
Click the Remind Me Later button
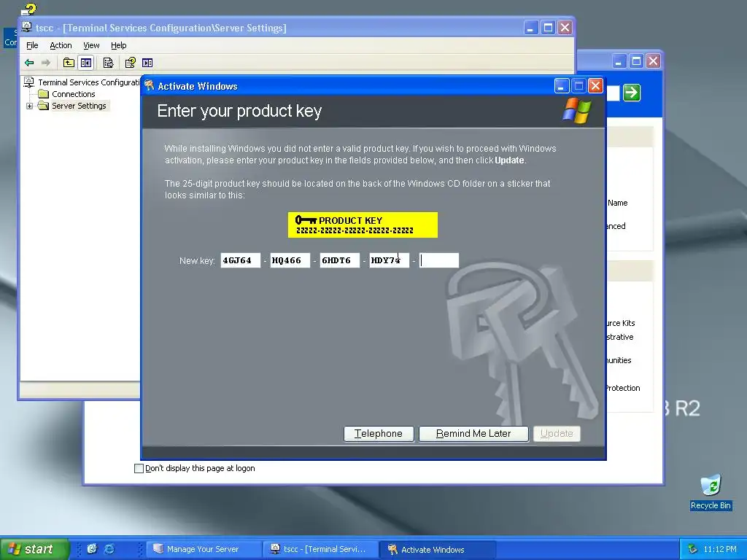(473, 434)
